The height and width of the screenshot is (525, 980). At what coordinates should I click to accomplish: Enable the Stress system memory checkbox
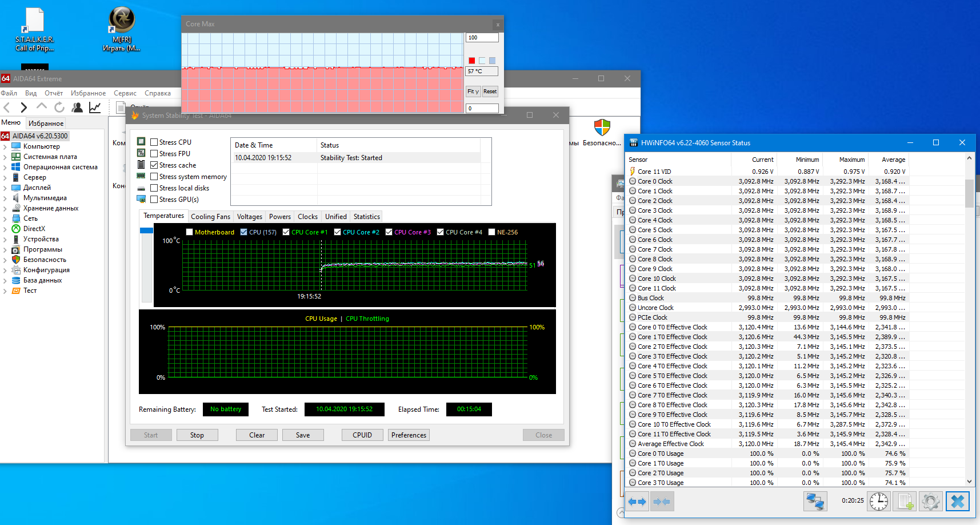point(154,177)
